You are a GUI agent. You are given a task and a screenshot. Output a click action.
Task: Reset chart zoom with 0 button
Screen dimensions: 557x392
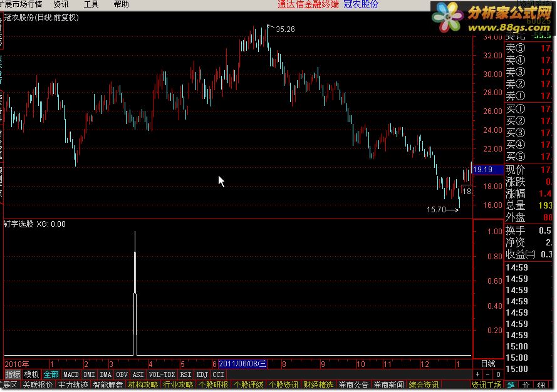tap(498, 374)
